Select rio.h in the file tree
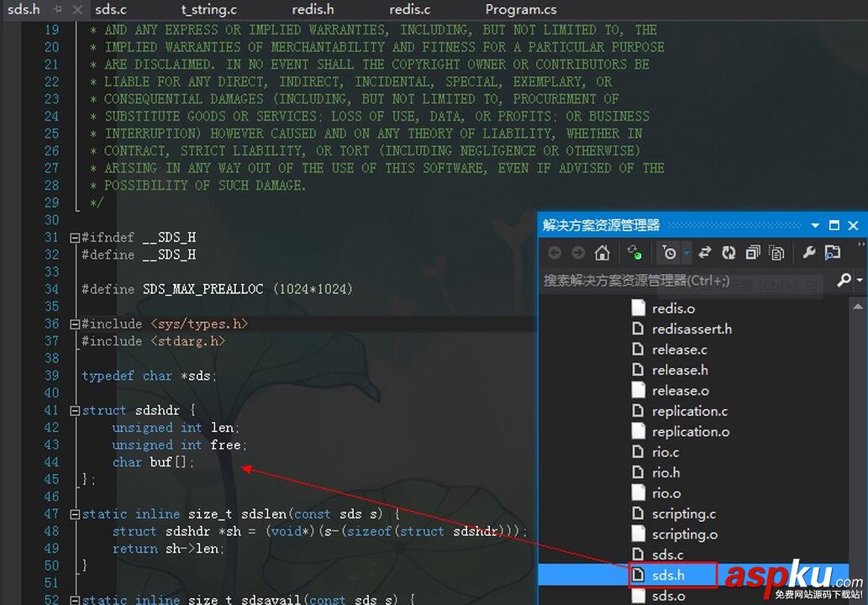868x605 pixels. 666,472
